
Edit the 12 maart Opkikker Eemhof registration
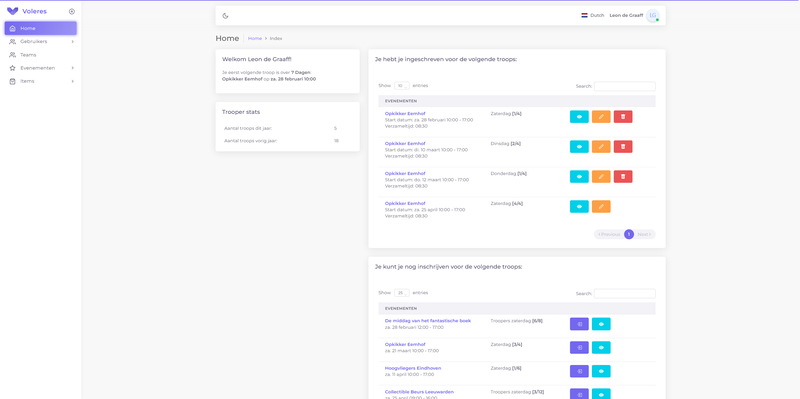(601, 177)
